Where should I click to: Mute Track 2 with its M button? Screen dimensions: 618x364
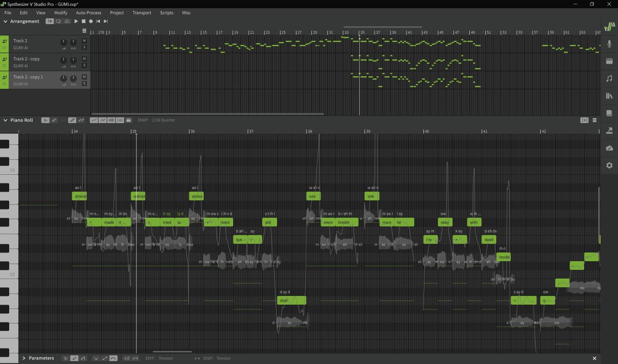(84, 40)
